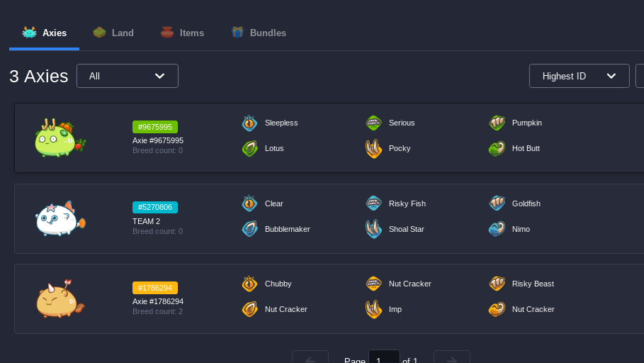Screen dimensions: 644x363
Task: Click the green Axie #9675995 thumbnail
Action: coord(60,138)
